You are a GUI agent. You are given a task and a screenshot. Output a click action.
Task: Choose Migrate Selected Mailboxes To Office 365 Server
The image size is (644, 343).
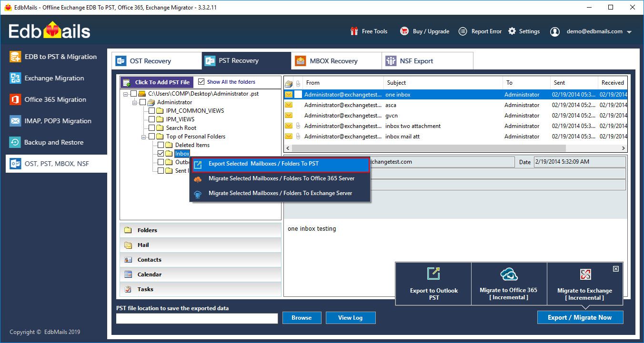tap(281, 178)
